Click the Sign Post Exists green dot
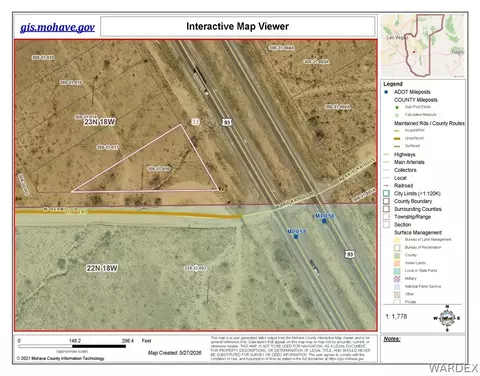This screenshot has height=376, width=480. 397,107
